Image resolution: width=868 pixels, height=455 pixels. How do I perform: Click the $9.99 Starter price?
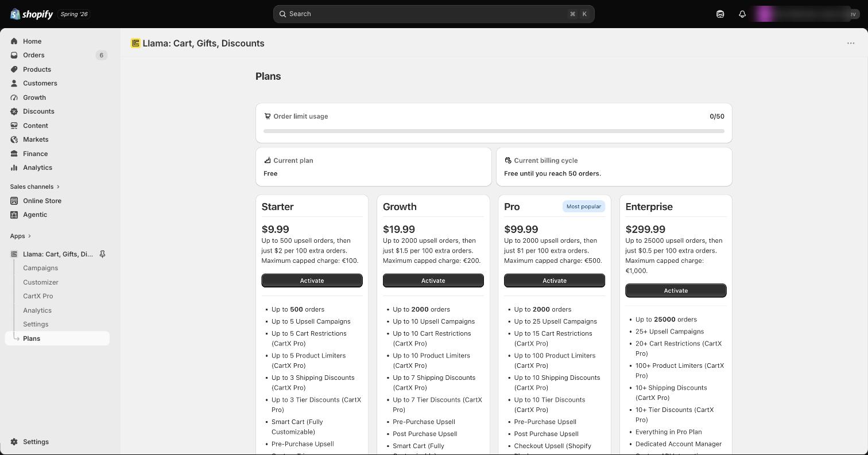pyautogui.click(x=276, y=229)
